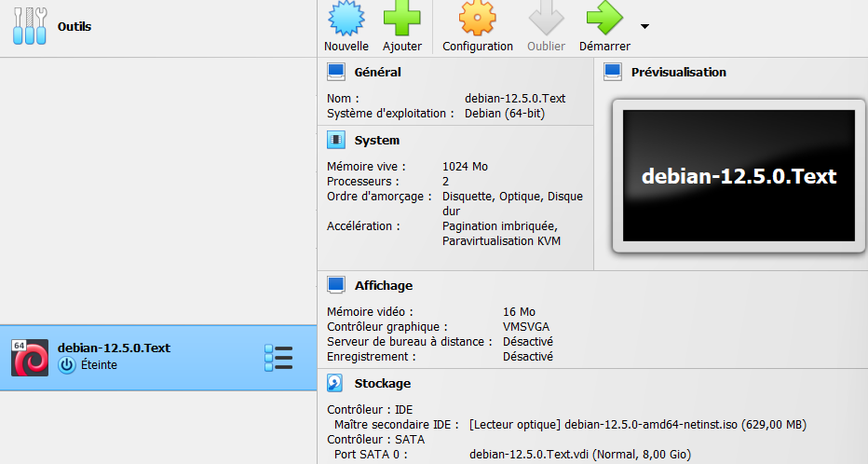This screenshot has height=464, width=868.
Task: Click the Prévisualisation section icon
Action: 613,72
